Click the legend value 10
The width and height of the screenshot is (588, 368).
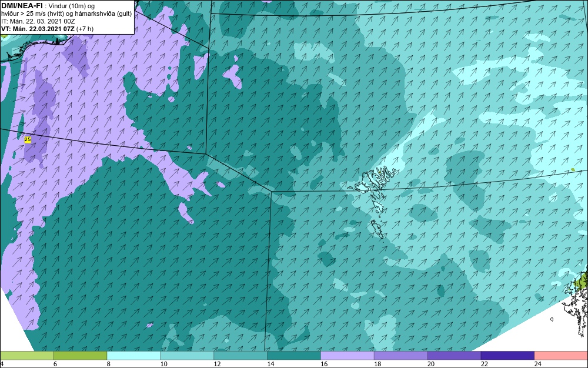point(164,364)
